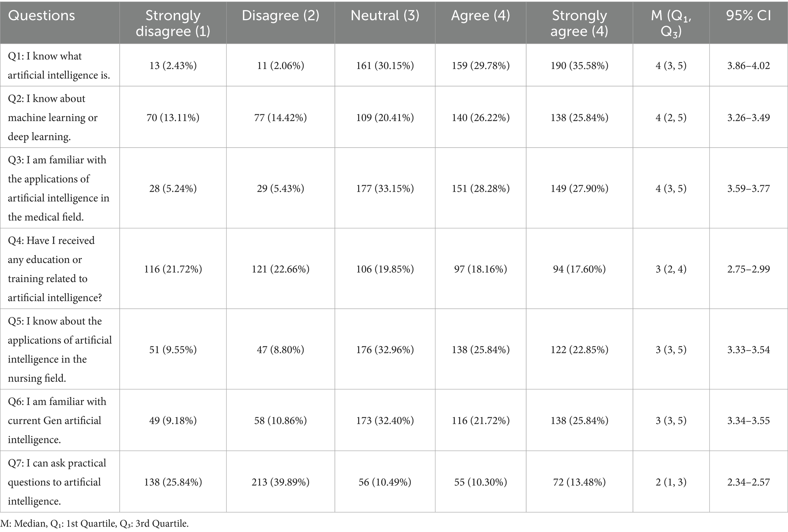Select the Neutral (3) column header
788x532 pixels.
[384, 16]
